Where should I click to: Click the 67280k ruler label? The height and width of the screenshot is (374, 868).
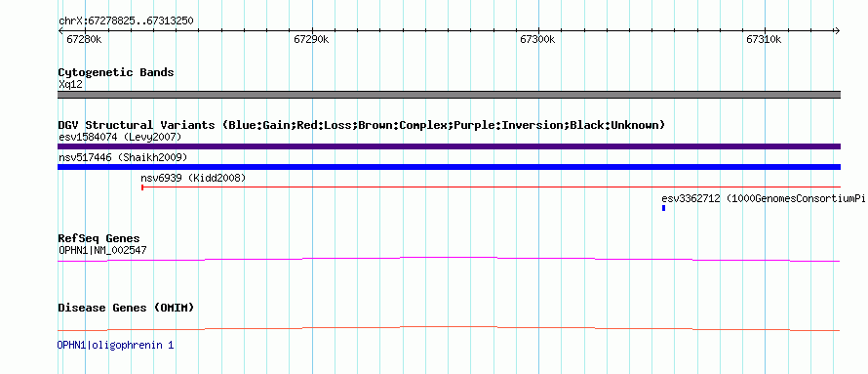pos(84,39)
